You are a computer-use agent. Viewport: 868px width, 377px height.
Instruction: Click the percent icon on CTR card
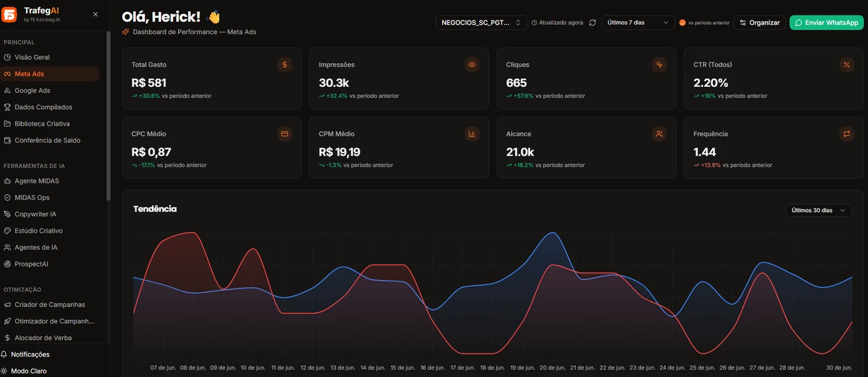pos(846,64)
